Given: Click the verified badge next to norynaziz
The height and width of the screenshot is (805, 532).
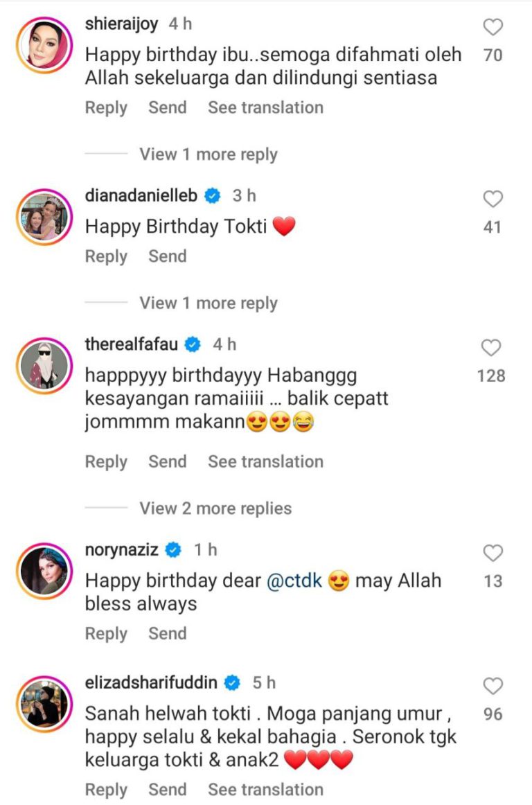Looking at the screenshot, I should point(173,549).
